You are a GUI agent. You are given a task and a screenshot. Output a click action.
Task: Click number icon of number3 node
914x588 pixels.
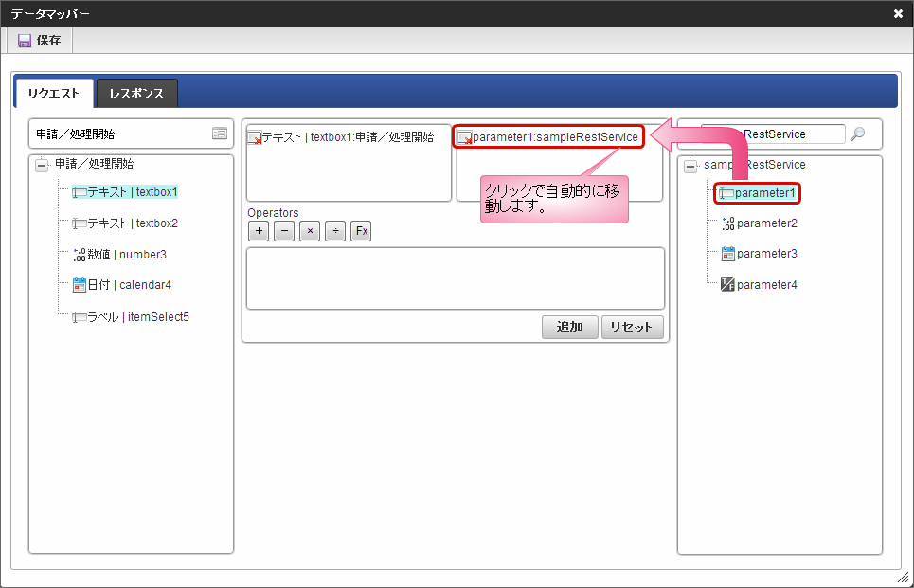[80, 255]
